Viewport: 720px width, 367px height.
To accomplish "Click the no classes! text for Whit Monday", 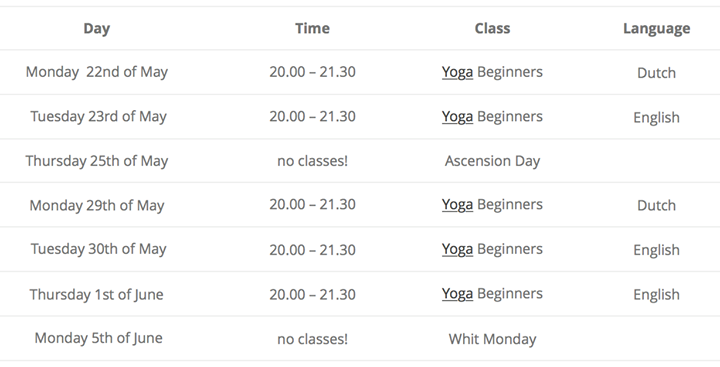I will [312, 339].
